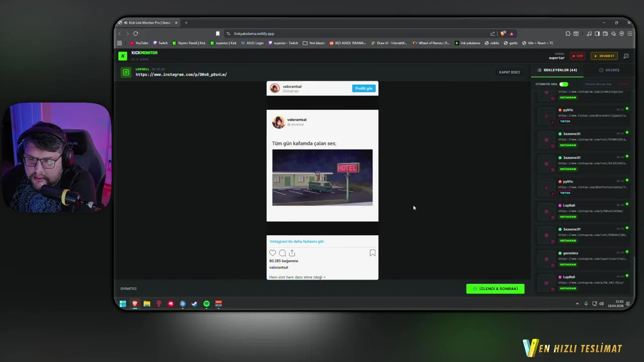Click the pop-out window icon next to DEVAM ET
This screenshot has width=644, height=362.
coord(626,56)
